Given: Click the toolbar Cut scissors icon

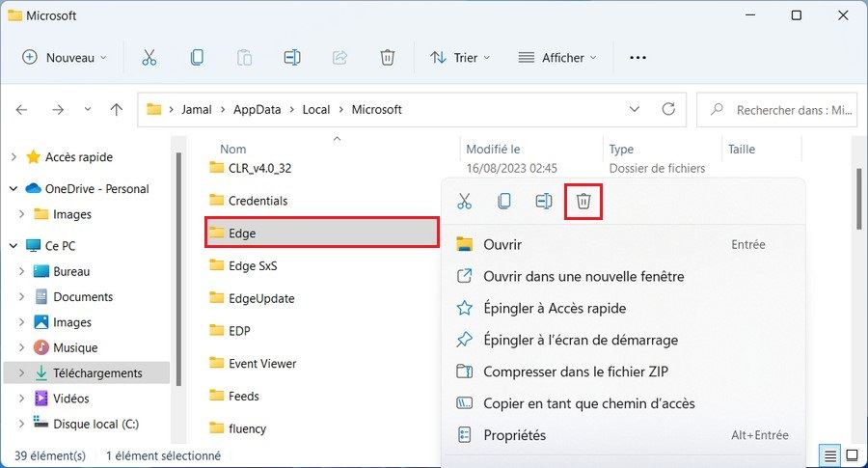Looking at the screenshot, I should (x=149, y=58).
